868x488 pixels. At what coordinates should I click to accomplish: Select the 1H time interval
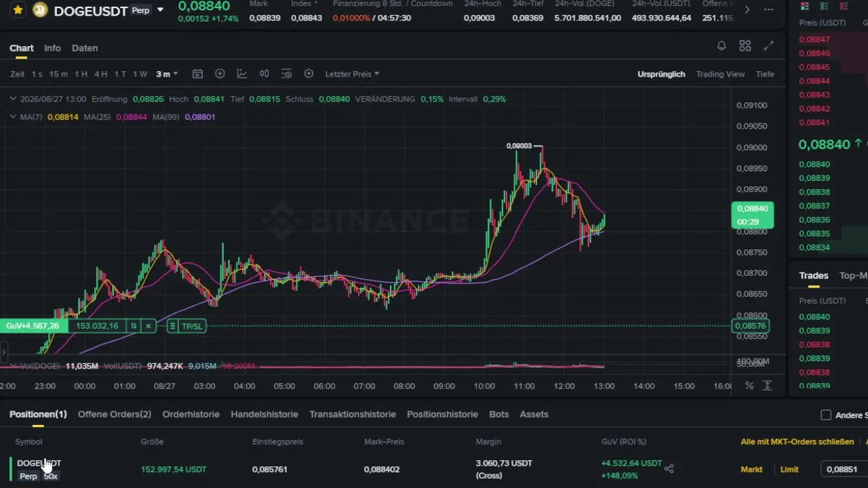(81, 74)
